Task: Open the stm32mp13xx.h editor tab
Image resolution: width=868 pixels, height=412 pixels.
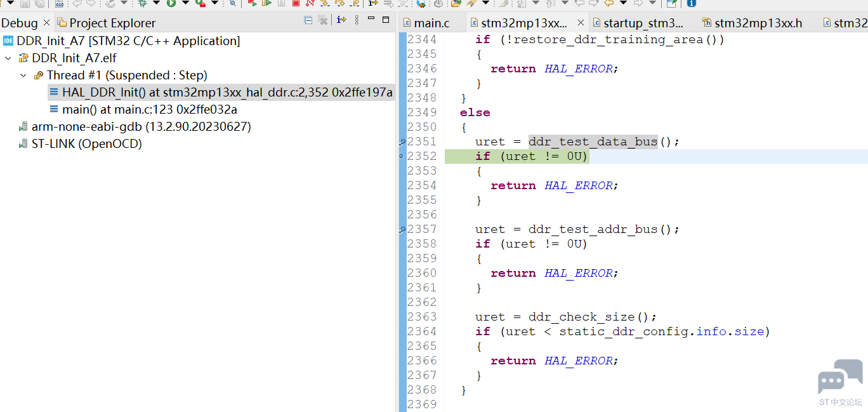Action: click(x=753, y=23)
